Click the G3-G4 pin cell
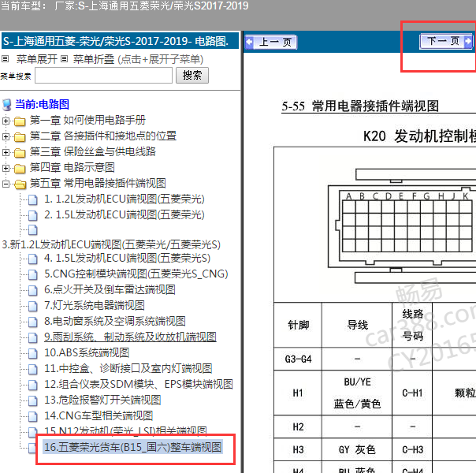The image size is (476, 473). [x=298, y=359]
